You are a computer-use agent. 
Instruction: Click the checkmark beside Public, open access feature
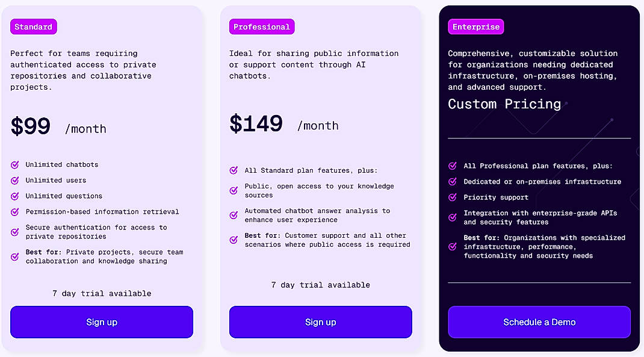234,190
